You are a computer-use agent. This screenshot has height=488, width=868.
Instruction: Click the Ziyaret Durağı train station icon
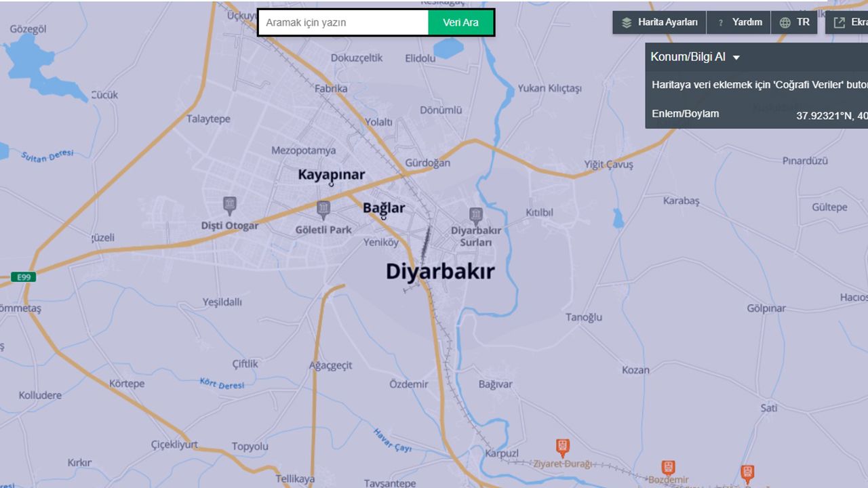[x=562, y=447]
